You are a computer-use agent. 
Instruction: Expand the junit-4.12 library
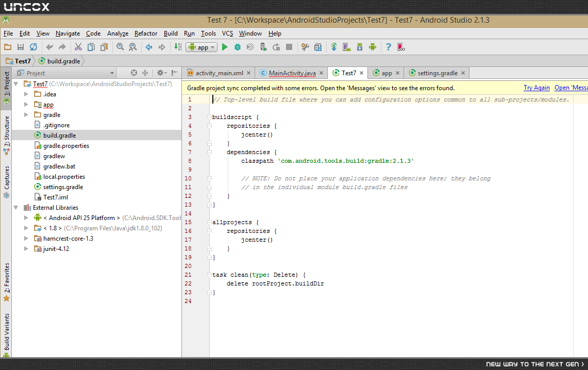pos(26,248)
